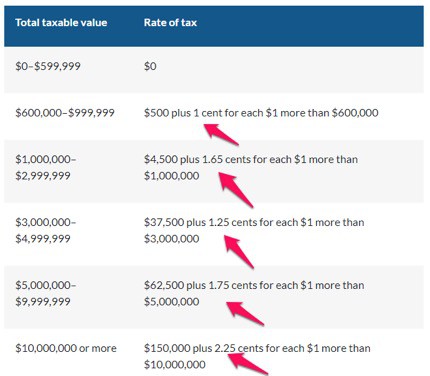Select the $5,000,000–$9,999,999 range cell
The height and width of the screenshot is (376, 430).
[46, 293]
